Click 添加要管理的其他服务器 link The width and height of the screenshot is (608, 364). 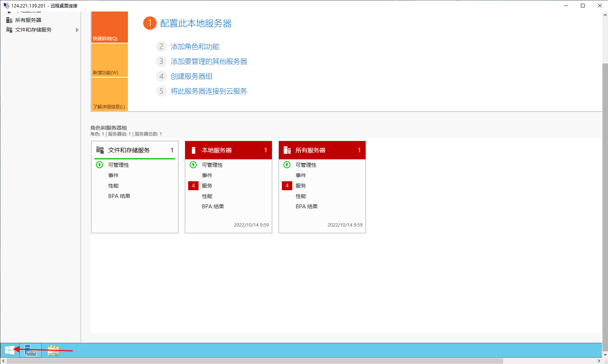click(209, 62)
